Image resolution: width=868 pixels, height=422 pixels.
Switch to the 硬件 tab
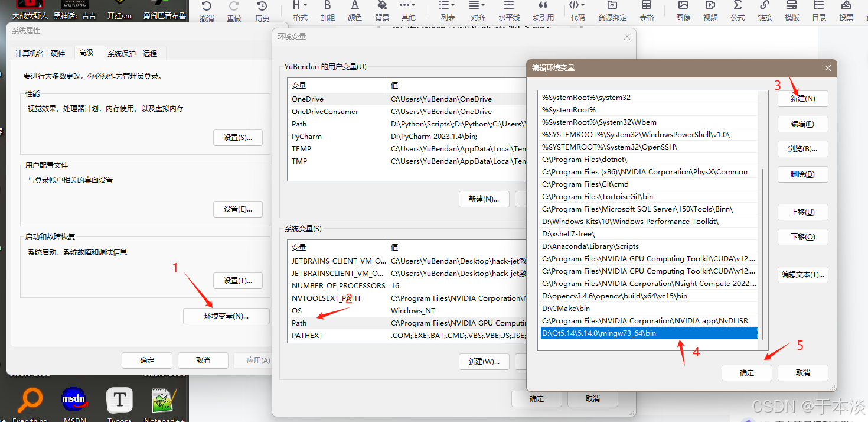click(58, 53)
